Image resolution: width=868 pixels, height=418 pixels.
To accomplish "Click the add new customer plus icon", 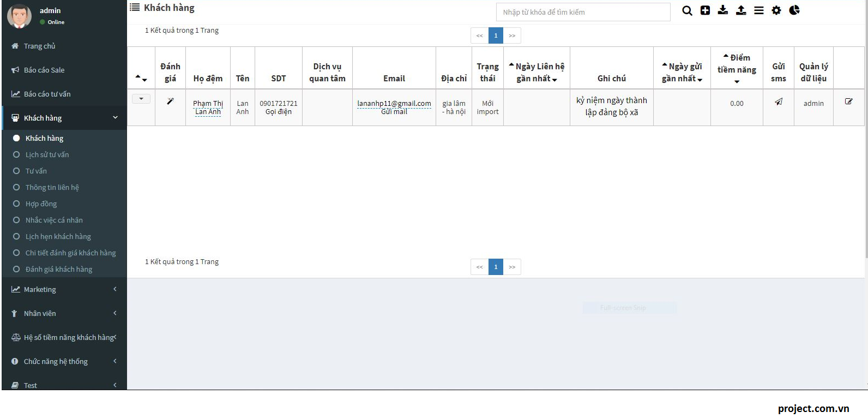I will (705, 10).
